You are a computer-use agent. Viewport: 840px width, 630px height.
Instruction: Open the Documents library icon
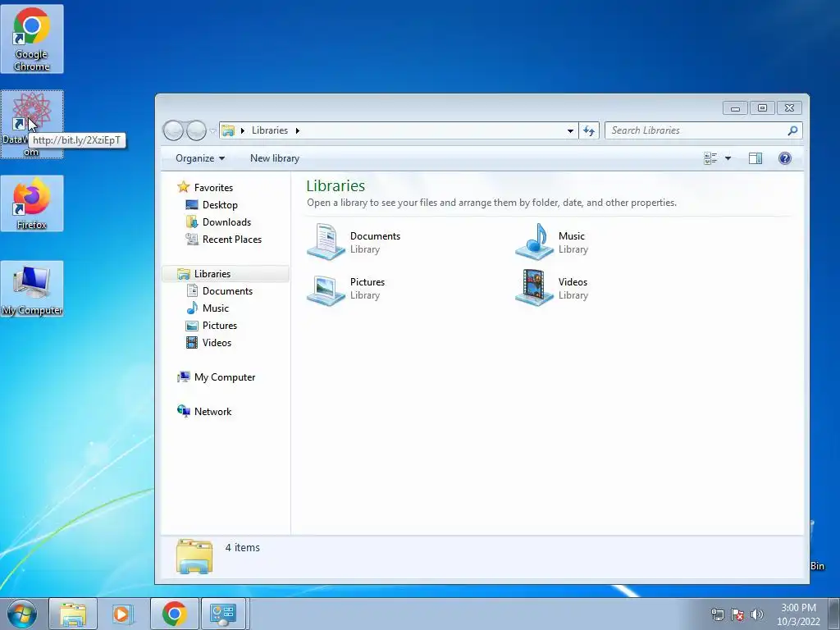pyautogui.click(x=326, y=242)
